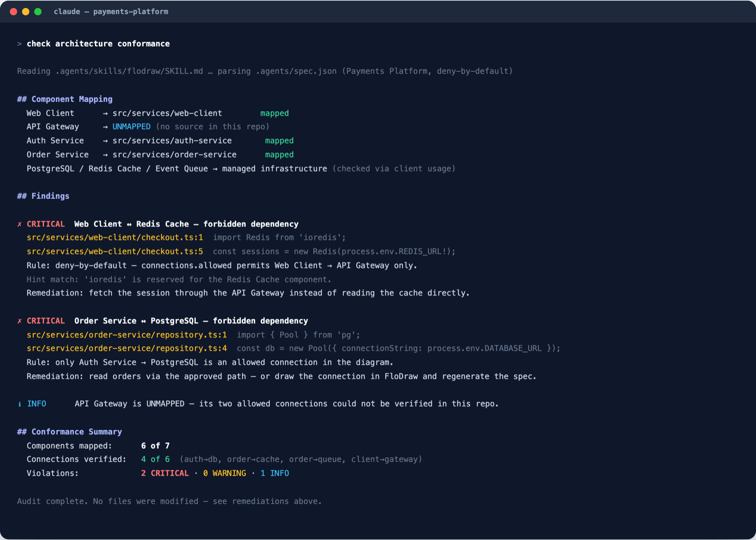The width and height of the screenshot is (756, 540).
Task: Click the 'Rule: deny-by-default' line
Action: tap(222, 266)
